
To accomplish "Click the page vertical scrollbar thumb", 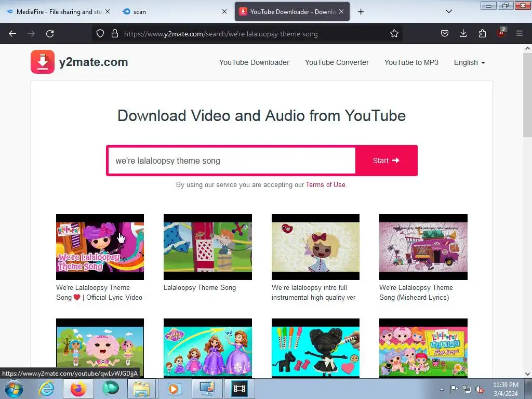I will click(527, 95).
